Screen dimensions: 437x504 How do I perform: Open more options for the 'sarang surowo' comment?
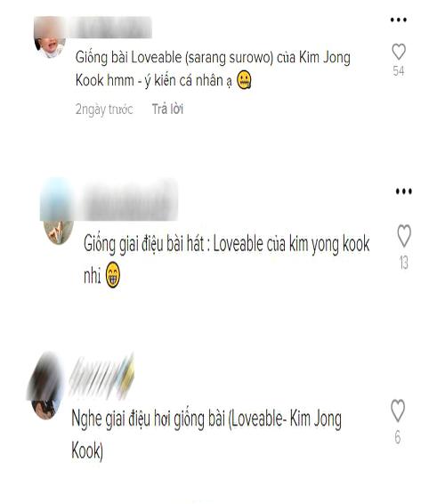[399, 20]
